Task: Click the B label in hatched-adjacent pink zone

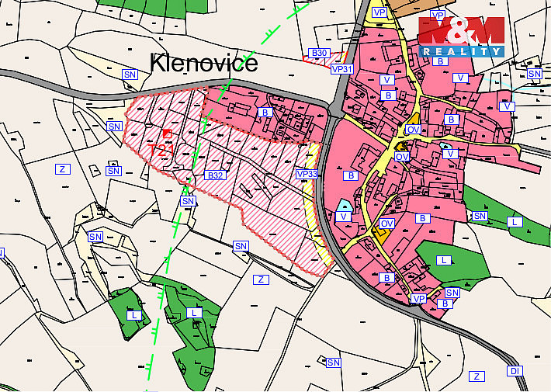Action: click(265, 112)
